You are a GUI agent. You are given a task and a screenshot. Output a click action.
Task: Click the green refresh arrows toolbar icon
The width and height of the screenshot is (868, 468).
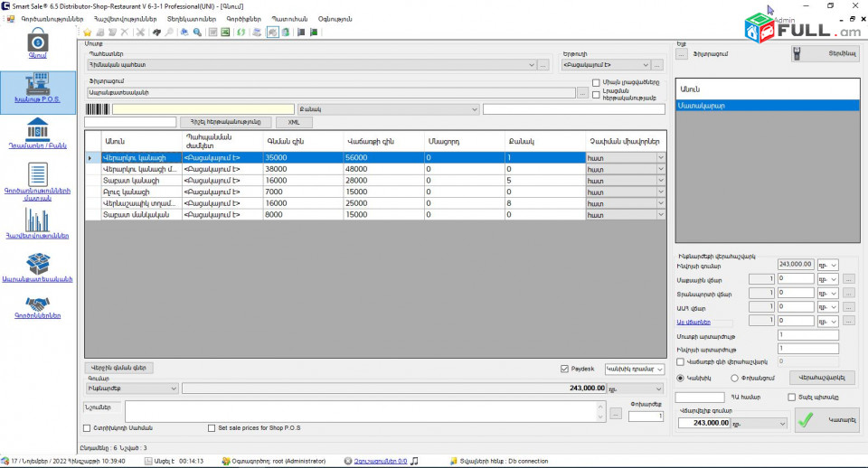[241, 33]
